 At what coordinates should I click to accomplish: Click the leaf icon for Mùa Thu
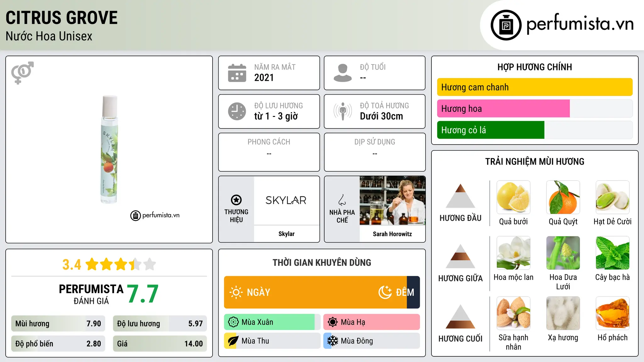[233, 341]
